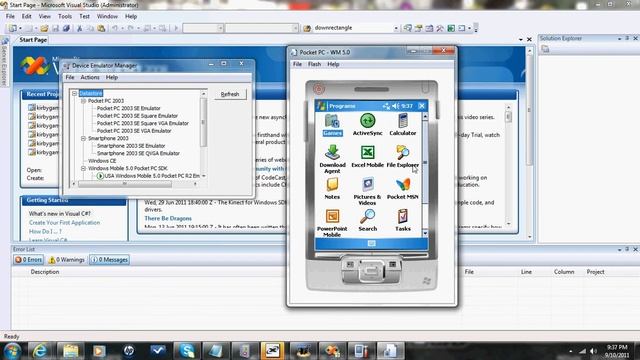Click the Open File toolbar icon

coord(44,28)
